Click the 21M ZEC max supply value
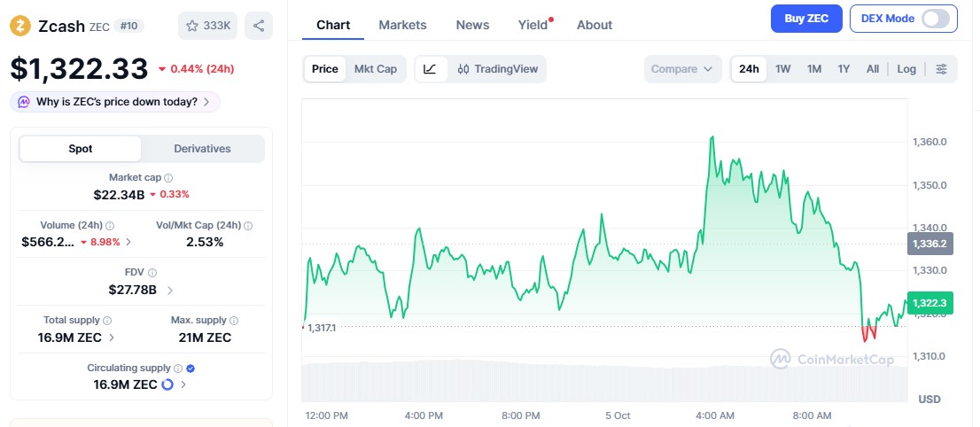Image resolution: width=980 pixels, height=427 pixels. (x=205, y=338)
